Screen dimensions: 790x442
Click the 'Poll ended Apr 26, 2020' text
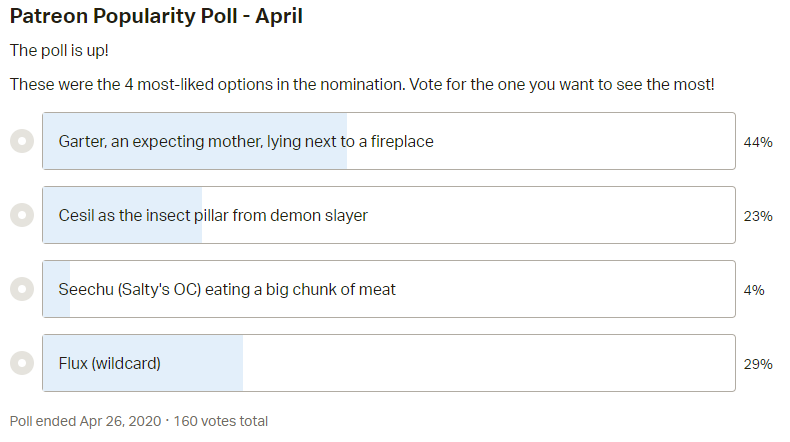pyautogui.click(x=83, y=421)
